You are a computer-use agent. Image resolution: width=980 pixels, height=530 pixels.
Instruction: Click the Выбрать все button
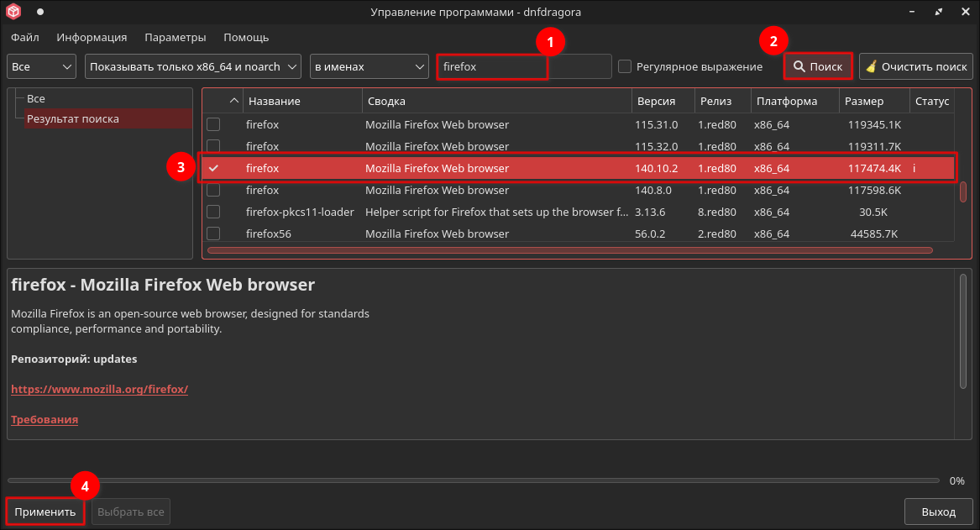pos(131,512)
